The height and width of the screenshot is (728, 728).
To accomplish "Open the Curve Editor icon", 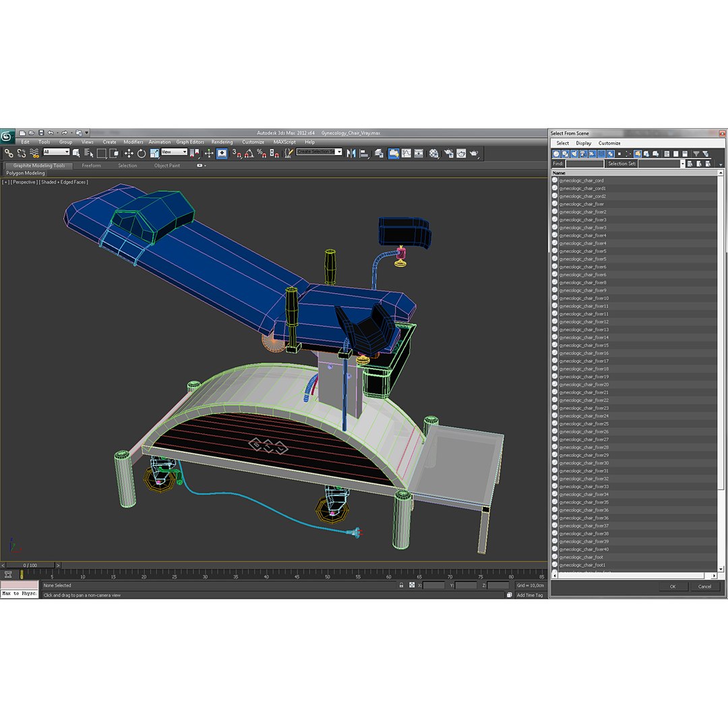I will [406, 153].
